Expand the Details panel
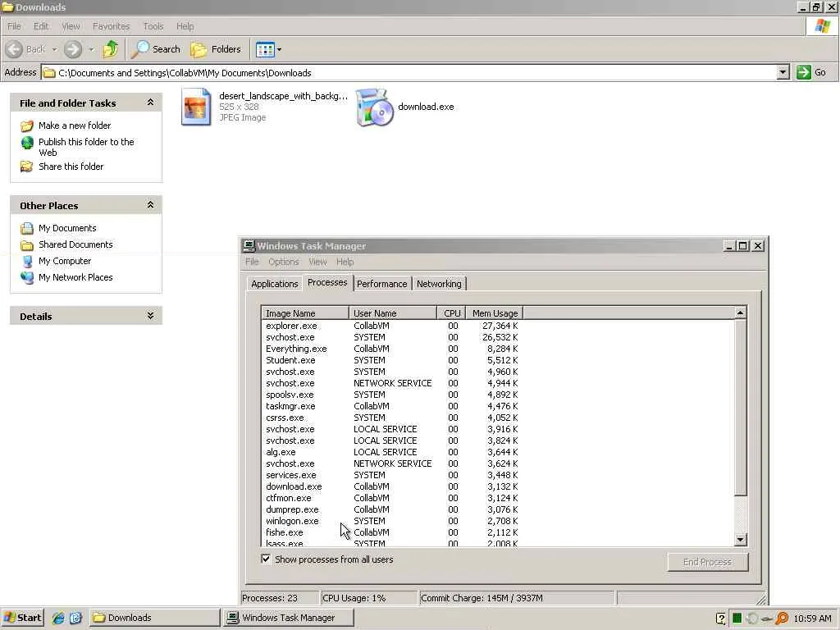840x630 pixels. click(x=151, y=316)
